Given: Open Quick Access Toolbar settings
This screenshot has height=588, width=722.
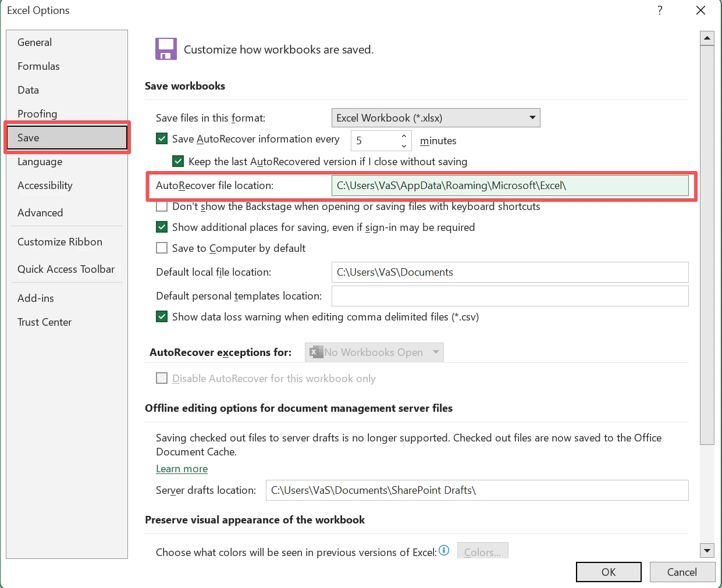Looking at the screenshot, I should [66, 269].
